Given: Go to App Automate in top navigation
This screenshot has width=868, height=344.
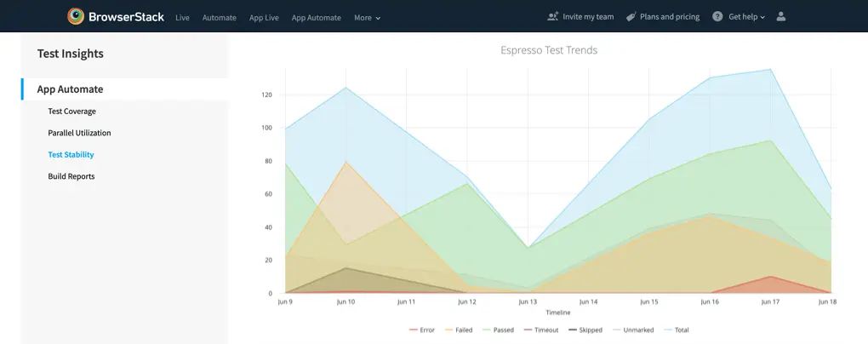Looking at the screenshot, I should click(x=316, y=17).
